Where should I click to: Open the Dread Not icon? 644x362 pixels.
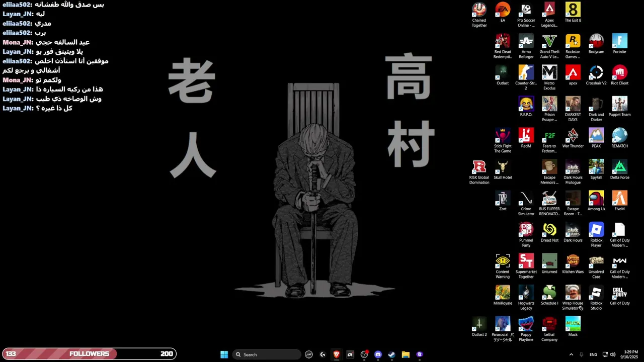(549, 233)
